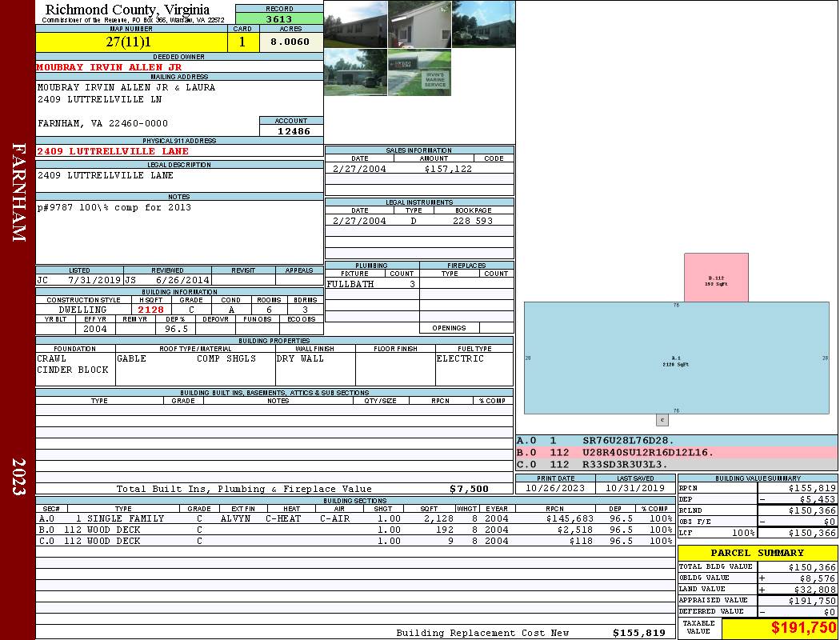Click the yellow Parcel Summary header
This screenshot has height=640, width=840.
[757, 553]
